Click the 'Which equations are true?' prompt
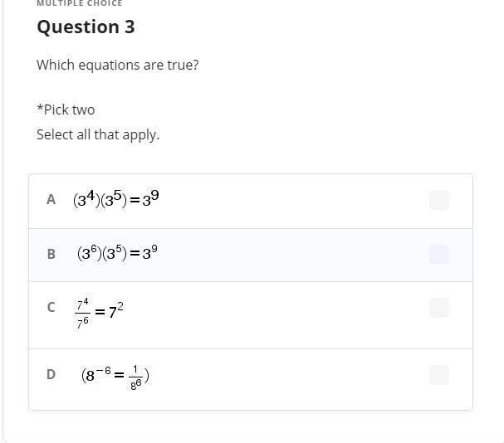Image resolution: width=504 pixels, height=443 pixels. pyautogui.click(x=117, y=65)
